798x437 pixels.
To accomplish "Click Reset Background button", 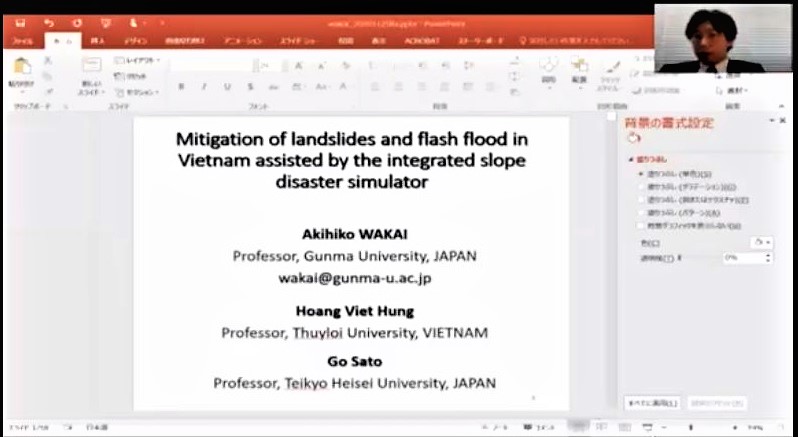I will [x=717, y=403].
